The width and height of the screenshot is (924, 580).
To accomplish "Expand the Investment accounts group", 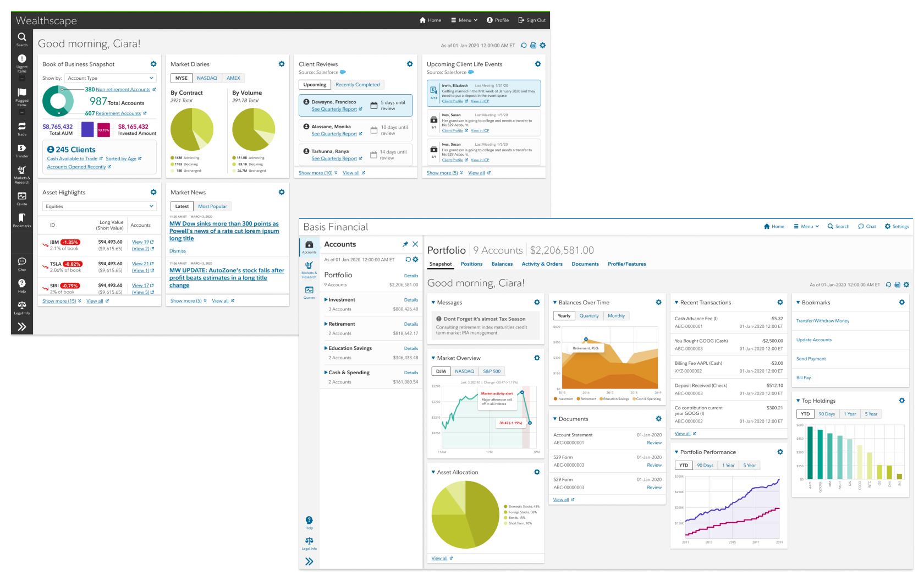I will tap(326, 300).
